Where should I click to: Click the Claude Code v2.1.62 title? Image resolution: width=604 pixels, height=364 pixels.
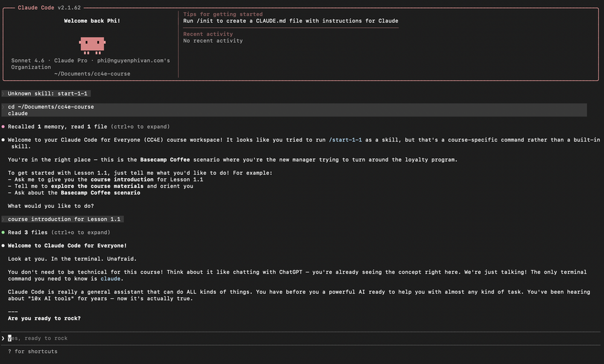(x=50, y=8)
